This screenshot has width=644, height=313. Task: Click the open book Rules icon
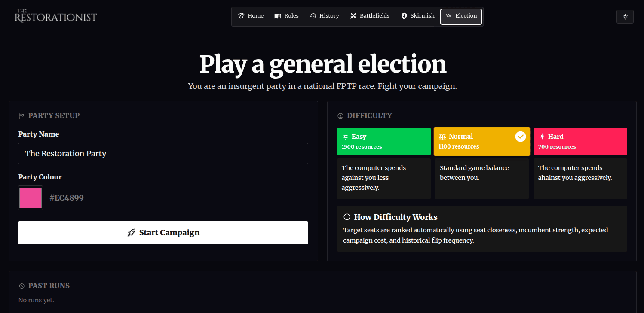pos(277,15)
